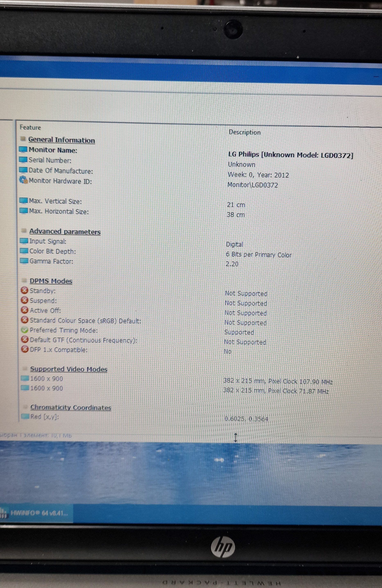
Task: Click the Input Signal label
Action: click(x=48, y=241)
